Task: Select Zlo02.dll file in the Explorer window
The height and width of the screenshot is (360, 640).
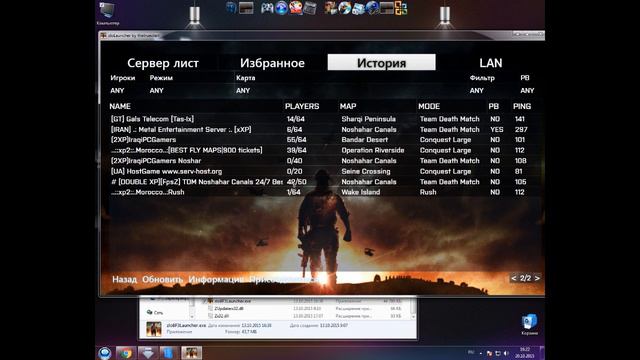Action: coord(221,316)
